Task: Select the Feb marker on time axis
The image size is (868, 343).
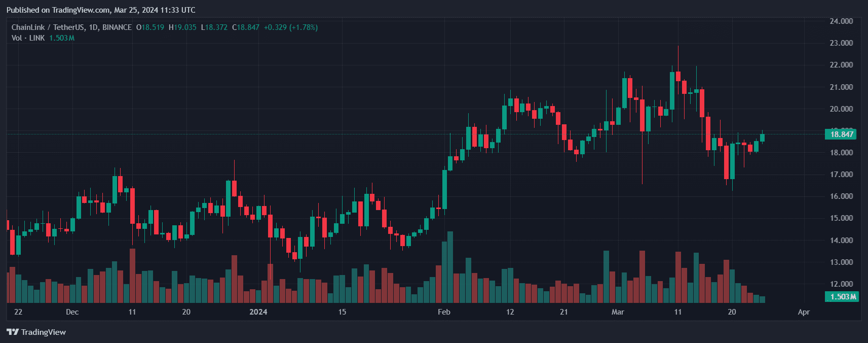Action: tap(444, 312)
